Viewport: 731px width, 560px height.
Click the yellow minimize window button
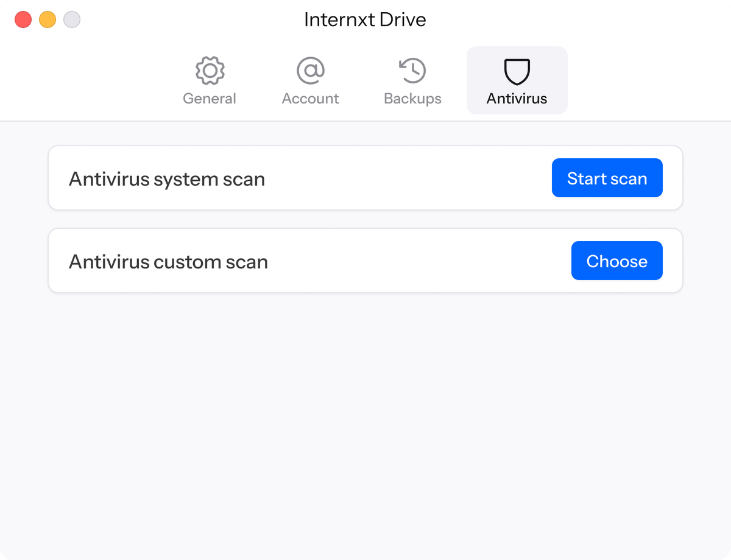pos(47,19)
